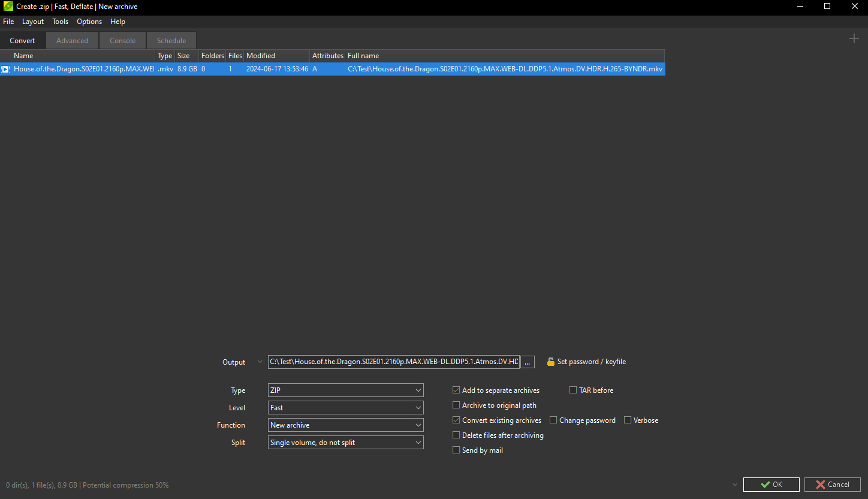Click the PeaZip app icon in title bar

pos(8,7)
